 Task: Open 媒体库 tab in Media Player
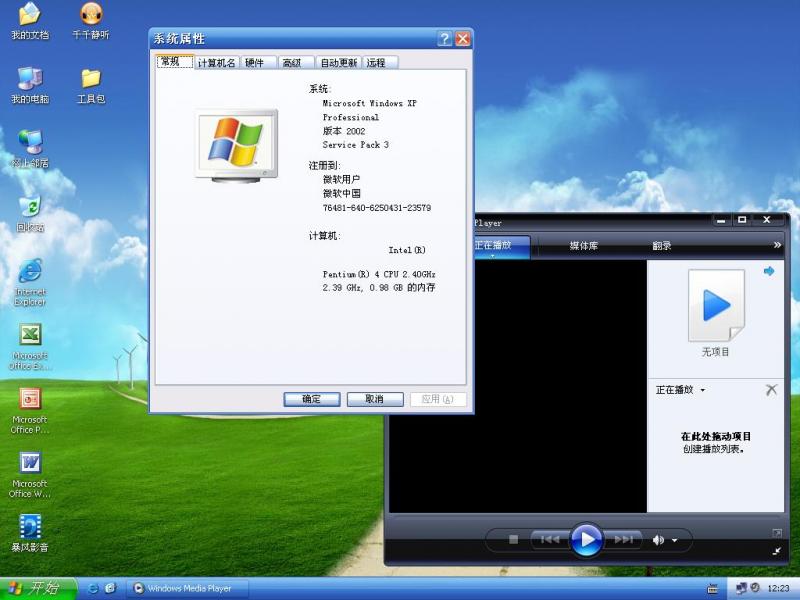coord(584,246)
